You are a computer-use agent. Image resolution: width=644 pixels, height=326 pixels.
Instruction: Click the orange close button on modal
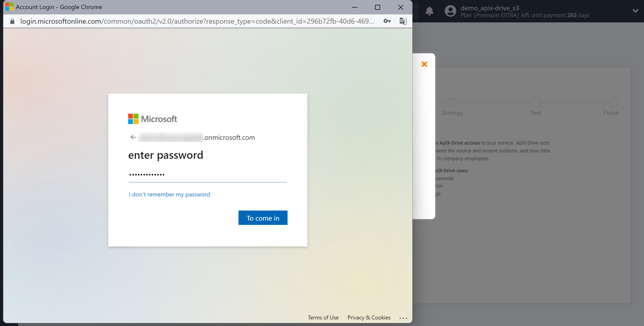[x=424, y=64]
